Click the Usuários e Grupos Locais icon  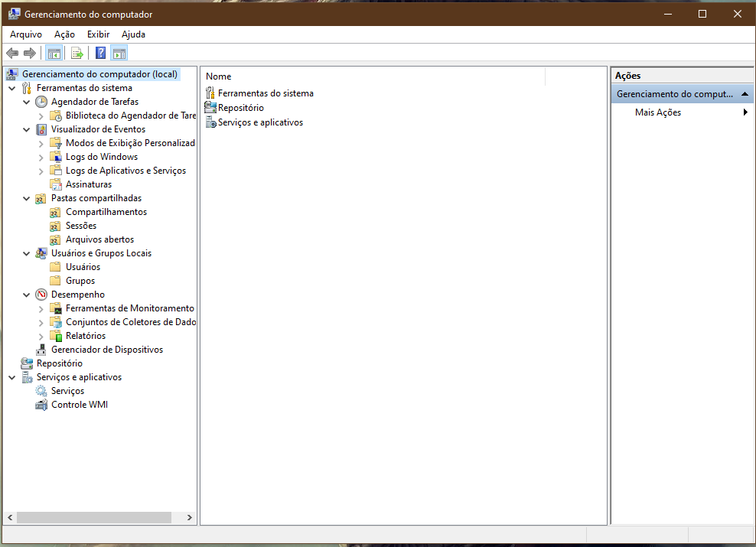pos(41,253)
